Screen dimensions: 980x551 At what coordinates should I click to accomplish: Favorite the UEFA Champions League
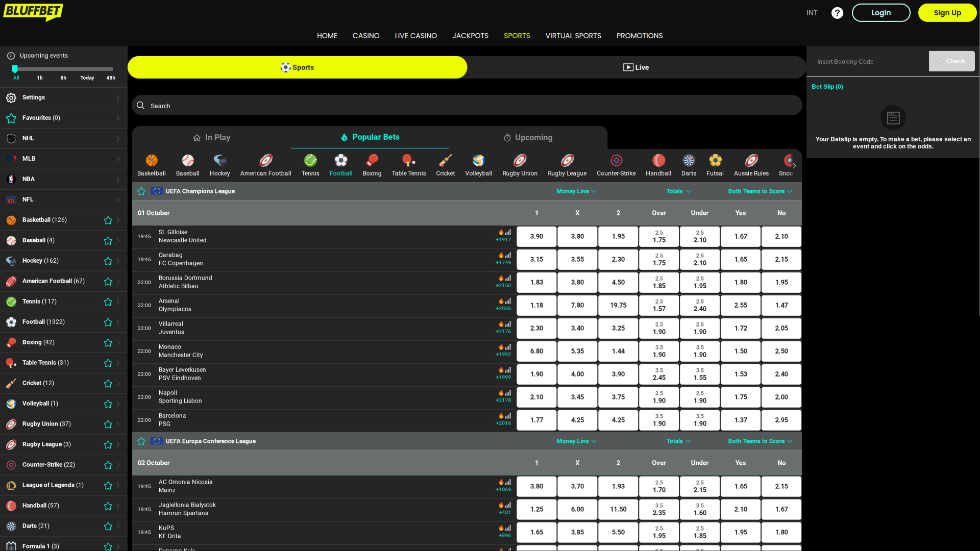[x=141, y=191]
